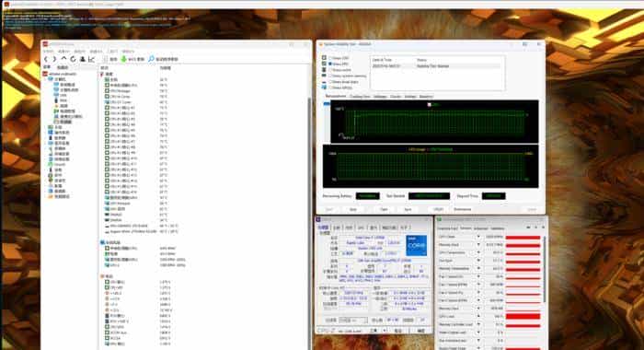Click the OK button in CPU-Z
Viewport: 644px width, 350px height.
click(421, 331)
